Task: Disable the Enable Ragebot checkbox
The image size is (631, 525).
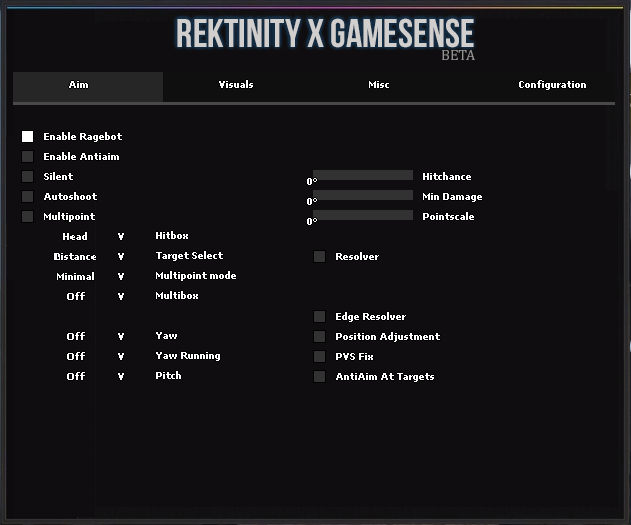Action: (28, 137)
